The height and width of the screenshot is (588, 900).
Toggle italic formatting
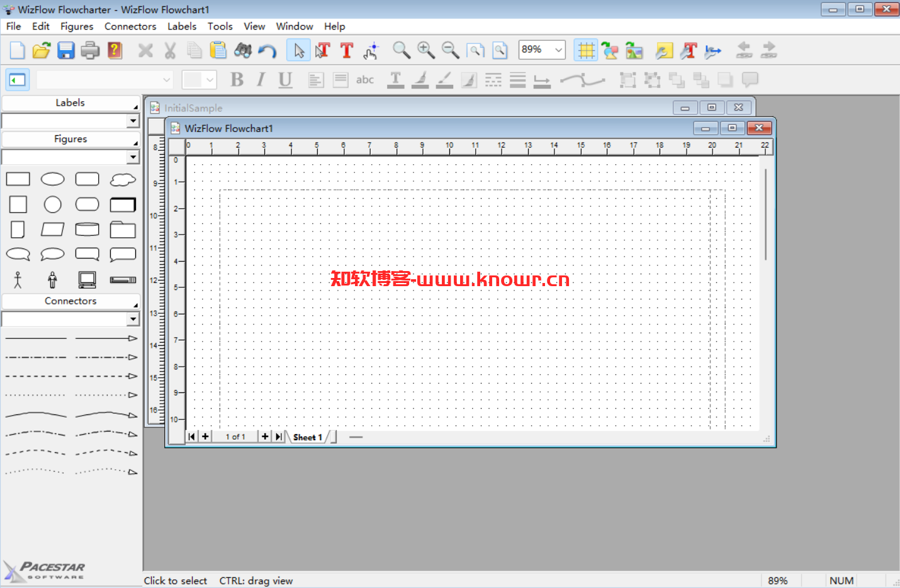click(261, 80)
